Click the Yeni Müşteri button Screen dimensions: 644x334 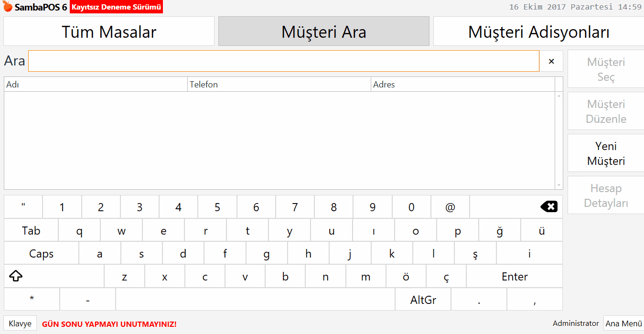click(606, 153)
